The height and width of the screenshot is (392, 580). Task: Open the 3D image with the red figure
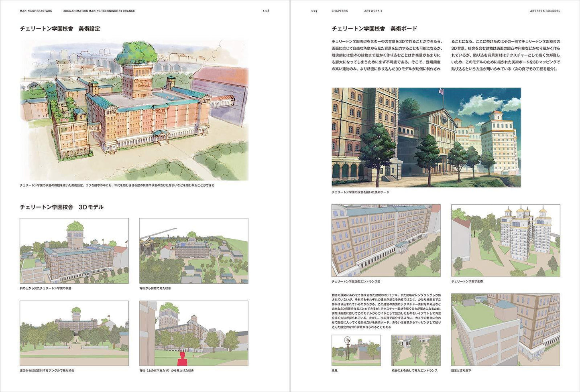point(194,333)
